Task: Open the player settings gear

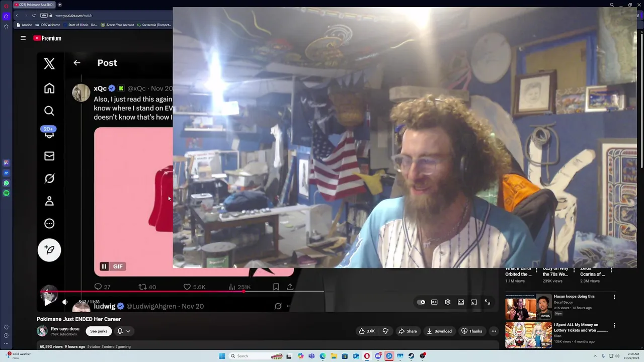Action: coord(447,302)
